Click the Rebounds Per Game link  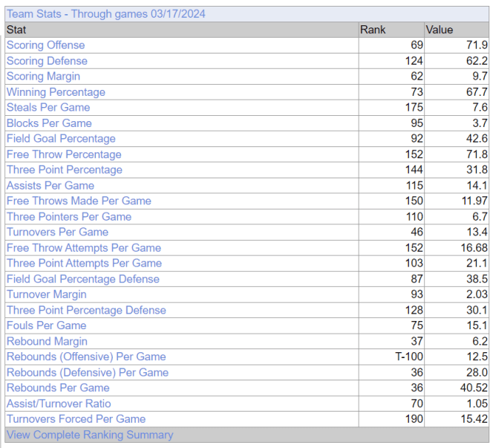58,388
